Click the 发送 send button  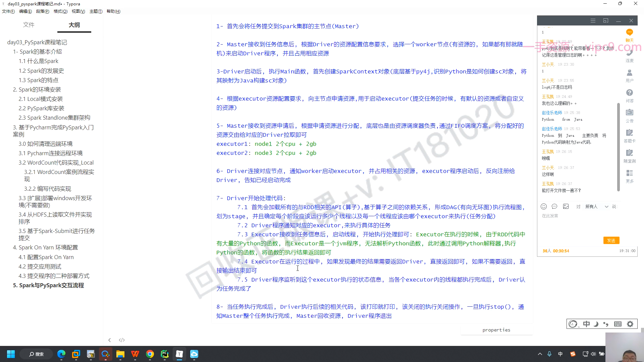point(611,240)
